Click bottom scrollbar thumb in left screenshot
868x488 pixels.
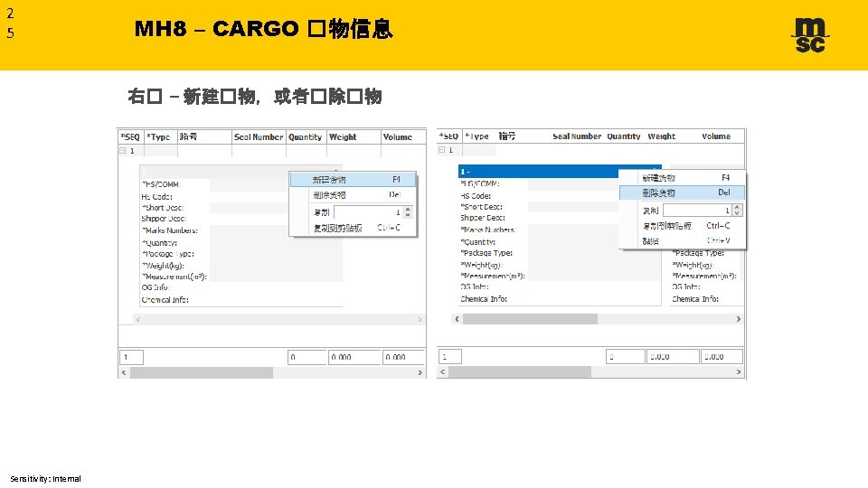202,373
